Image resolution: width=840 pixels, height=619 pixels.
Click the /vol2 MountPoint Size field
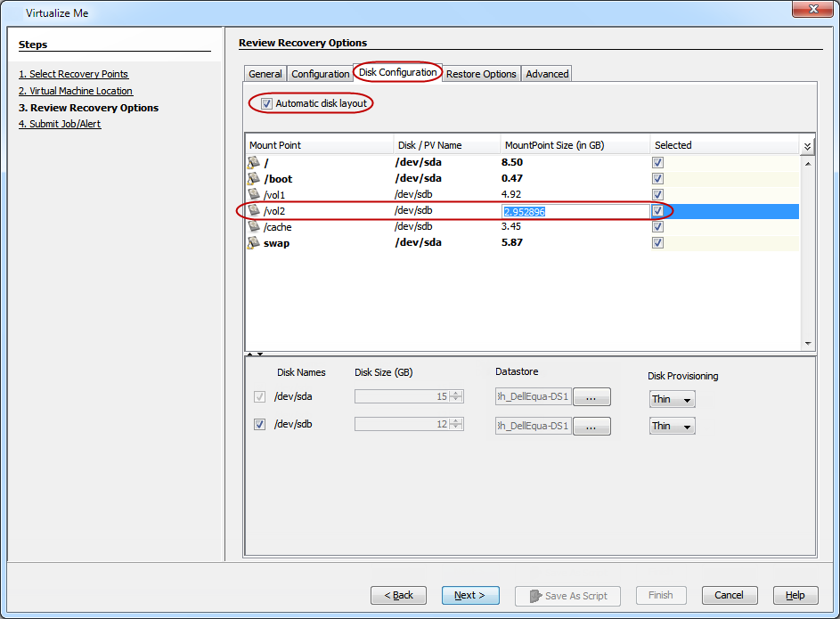(x=575, y=211)
